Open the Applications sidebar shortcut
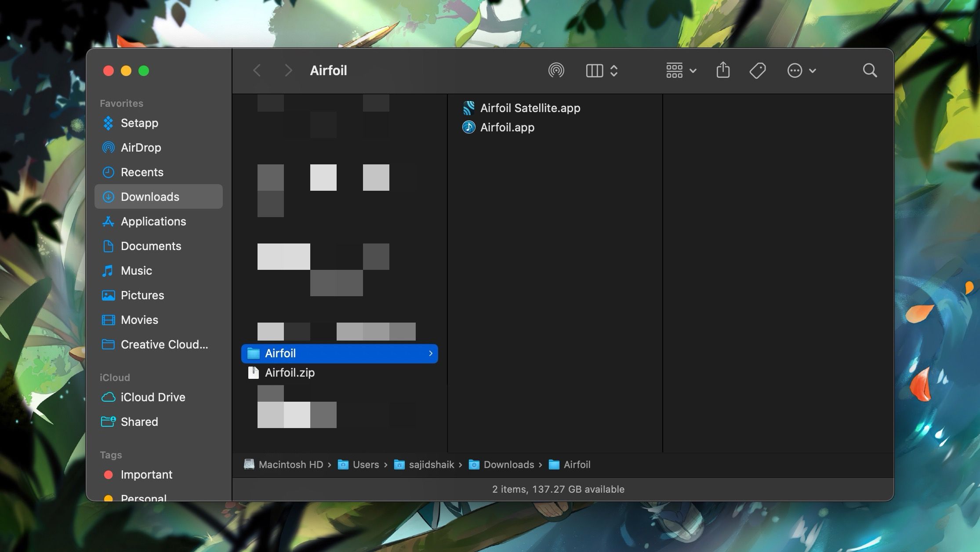 point(153,221)
